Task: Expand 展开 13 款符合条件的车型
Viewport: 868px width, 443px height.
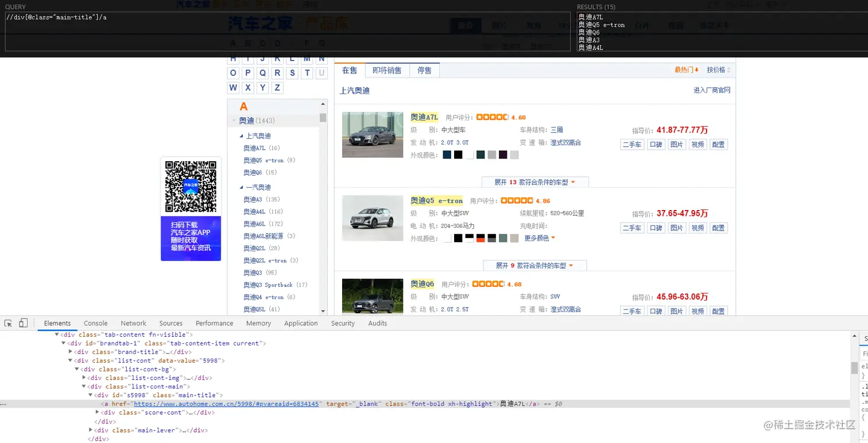Action: (x=535, y=182)
